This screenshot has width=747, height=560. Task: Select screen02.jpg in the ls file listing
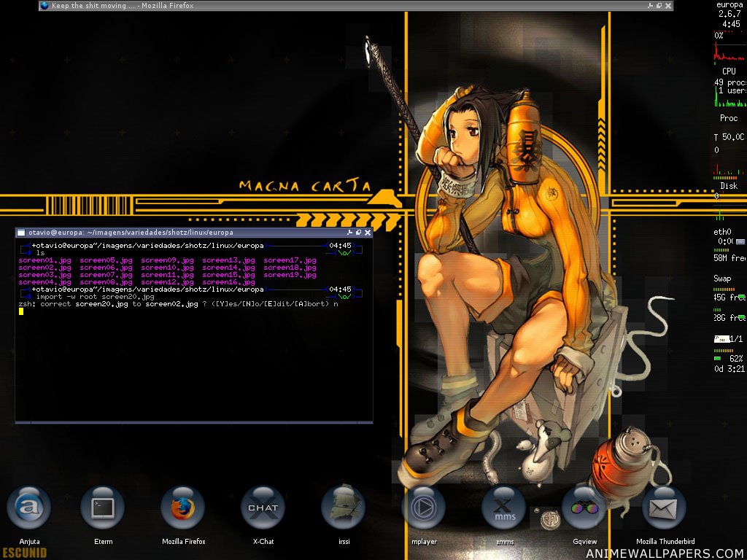(44, 268)
